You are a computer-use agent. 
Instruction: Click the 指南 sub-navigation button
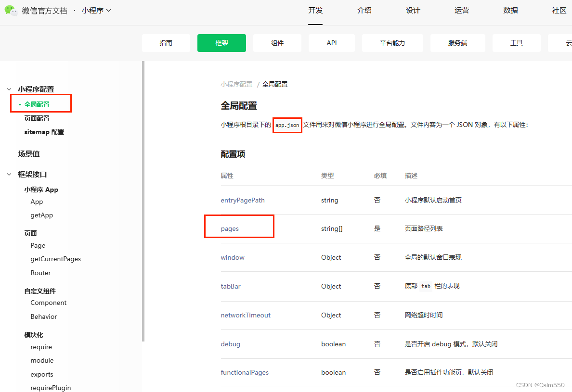click(x=166, y=43)
